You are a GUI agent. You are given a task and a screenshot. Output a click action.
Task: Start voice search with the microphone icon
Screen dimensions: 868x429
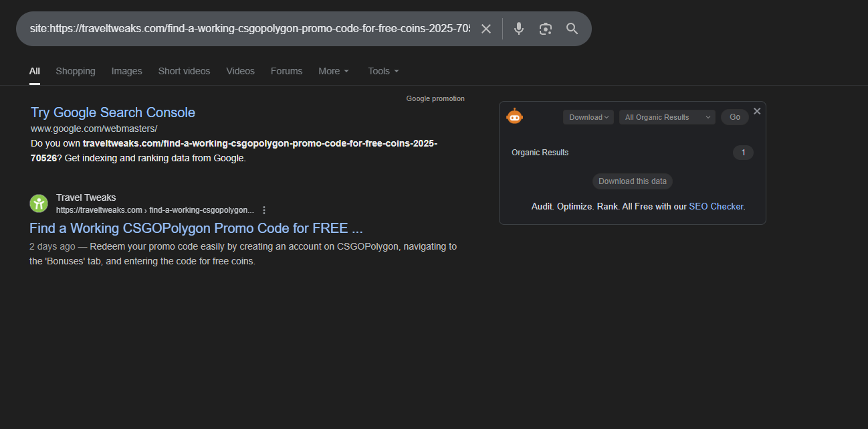tap(519, 29)
